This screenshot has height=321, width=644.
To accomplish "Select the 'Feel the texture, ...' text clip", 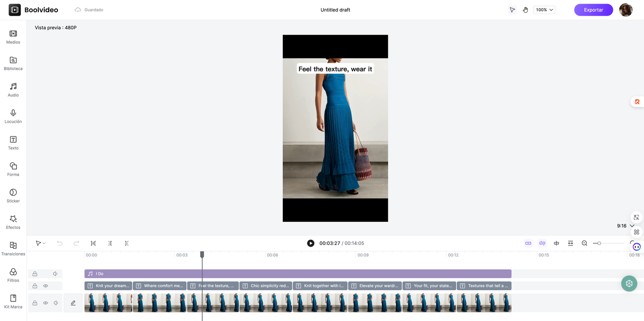I will 213,286.
